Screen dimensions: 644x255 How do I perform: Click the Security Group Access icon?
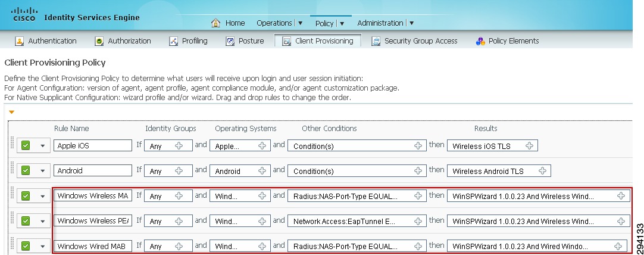(376, 41)
